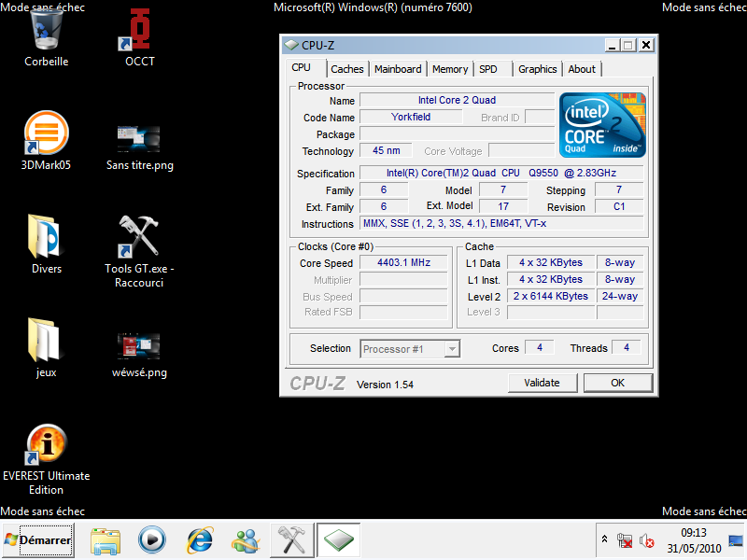The height and width of the screenshot is (560, 747).
Task: Click the Ext. Model 17 value
Action: pyautogui.click(x=503, y=206)
